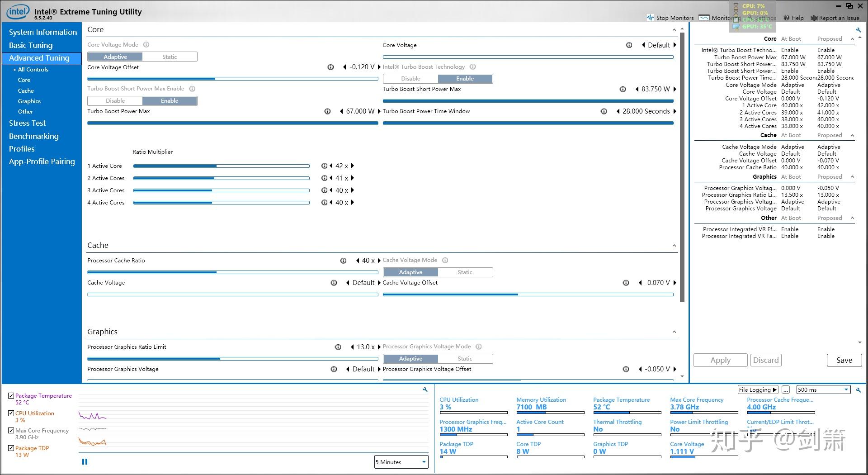Click the Help question mark icon
The image size is (868, 475).
[x=787, y=18]
